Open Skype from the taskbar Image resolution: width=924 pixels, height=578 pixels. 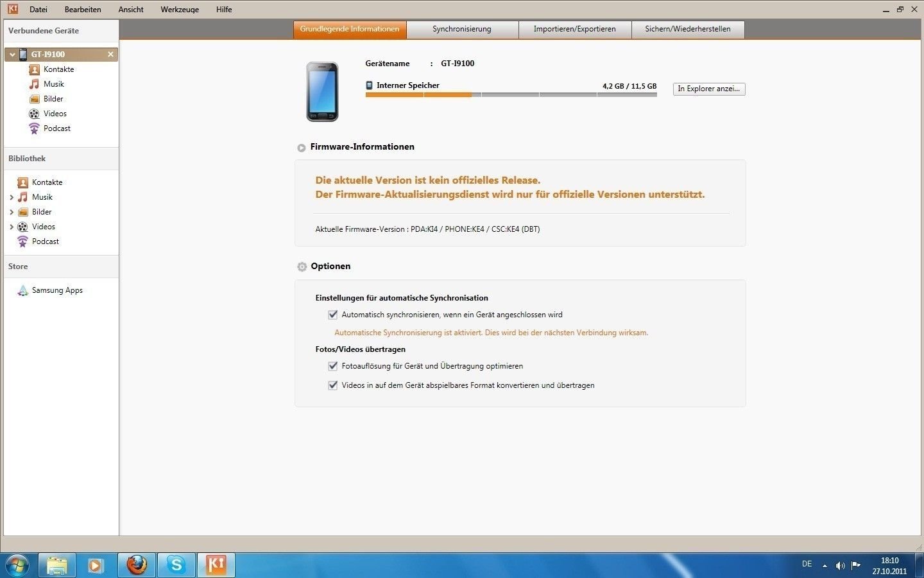click(x=176, y=565)
